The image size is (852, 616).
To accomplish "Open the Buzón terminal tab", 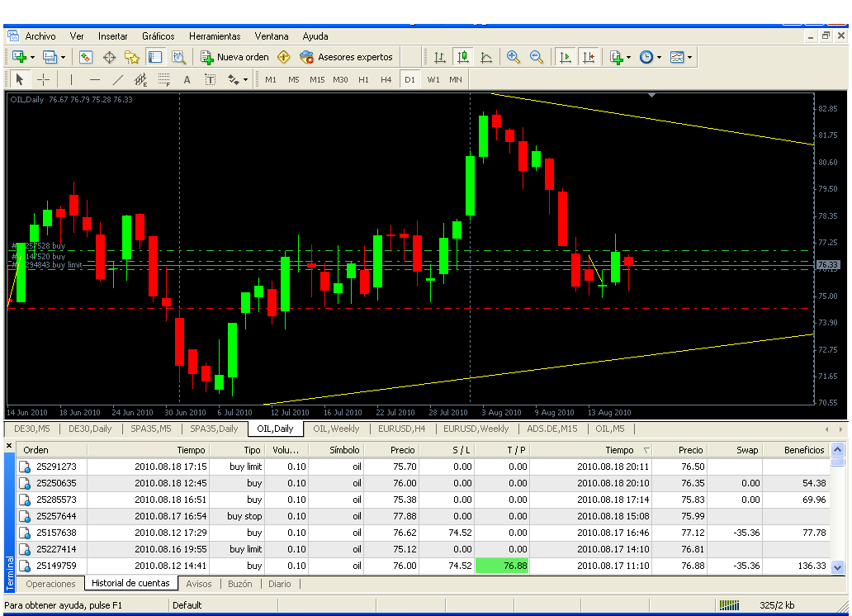I will (240, 584).
